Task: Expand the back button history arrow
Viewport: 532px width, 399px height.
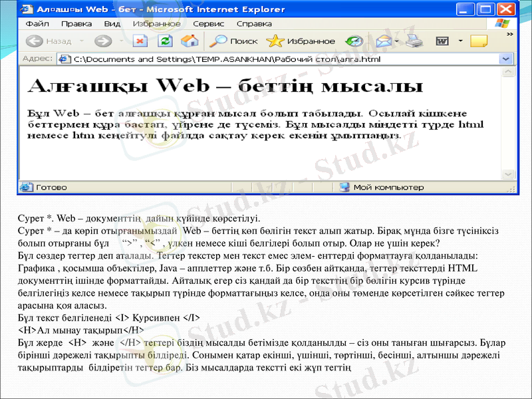Action: pos(81,41)
